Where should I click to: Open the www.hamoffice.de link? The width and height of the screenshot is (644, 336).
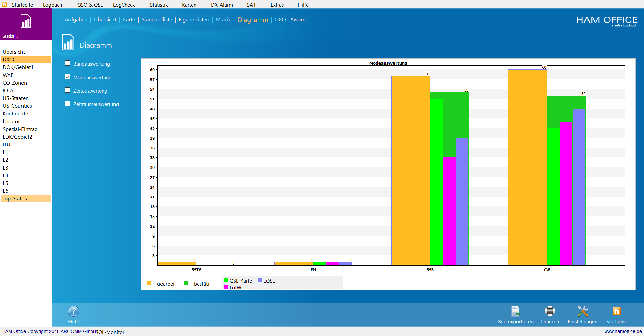pos(623,331)
